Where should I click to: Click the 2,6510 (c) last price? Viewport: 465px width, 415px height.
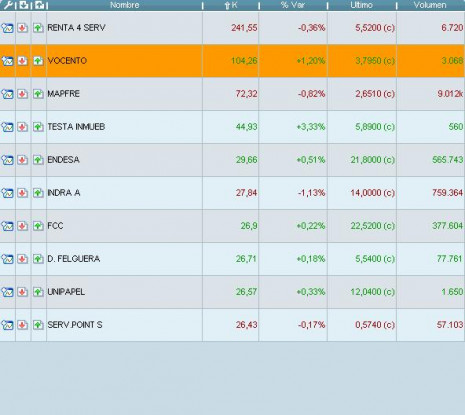pos(375,94)
